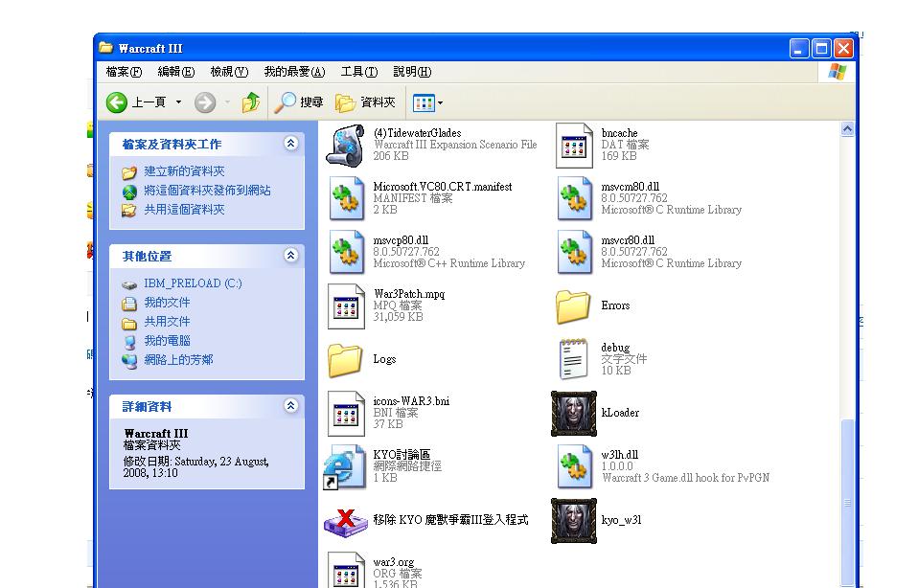Minimize the Warcraft III window
Viewport: 918px width, 588px height.
[799, 49]
